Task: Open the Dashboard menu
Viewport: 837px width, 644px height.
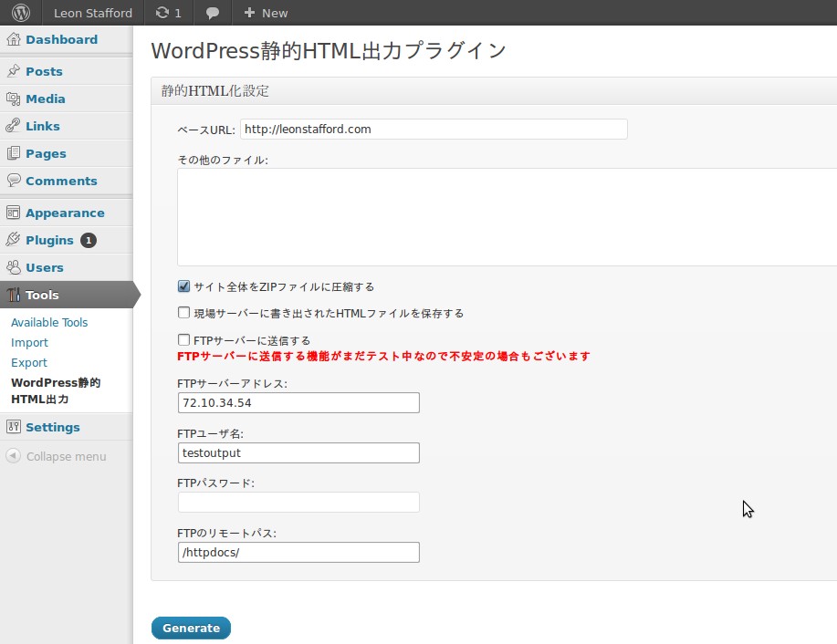Action: pyautogui.click(x=61, y=39)
